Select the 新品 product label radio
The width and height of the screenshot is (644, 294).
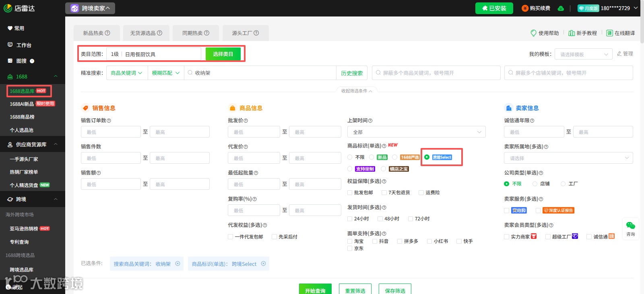372,157
